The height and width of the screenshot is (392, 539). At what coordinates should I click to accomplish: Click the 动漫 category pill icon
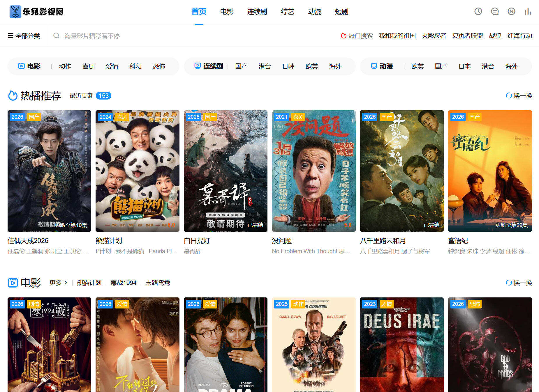pyautogui.click(x=374, y=66)
